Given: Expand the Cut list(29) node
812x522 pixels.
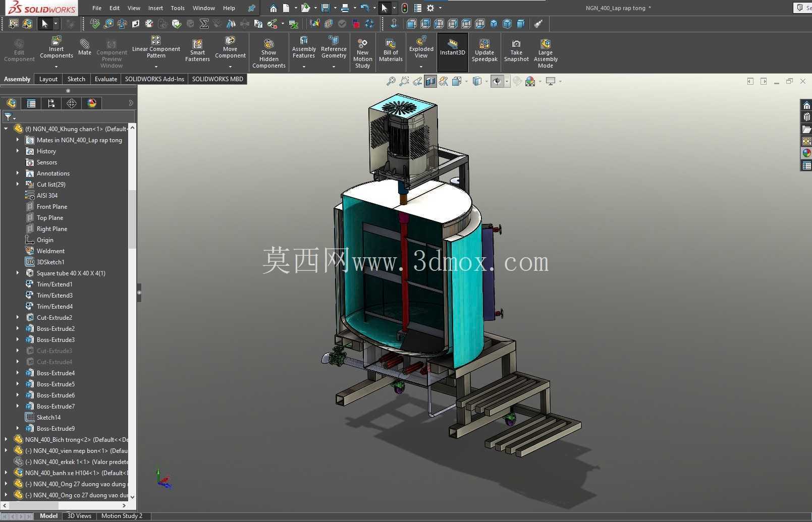Looking at the screenshot, I should click(x=18, y=184).
